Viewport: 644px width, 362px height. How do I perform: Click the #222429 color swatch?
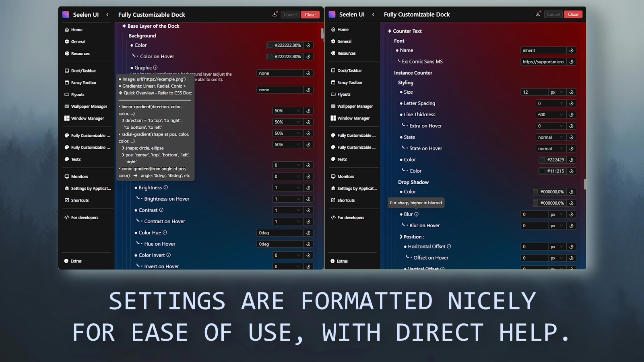click(542, 160)
